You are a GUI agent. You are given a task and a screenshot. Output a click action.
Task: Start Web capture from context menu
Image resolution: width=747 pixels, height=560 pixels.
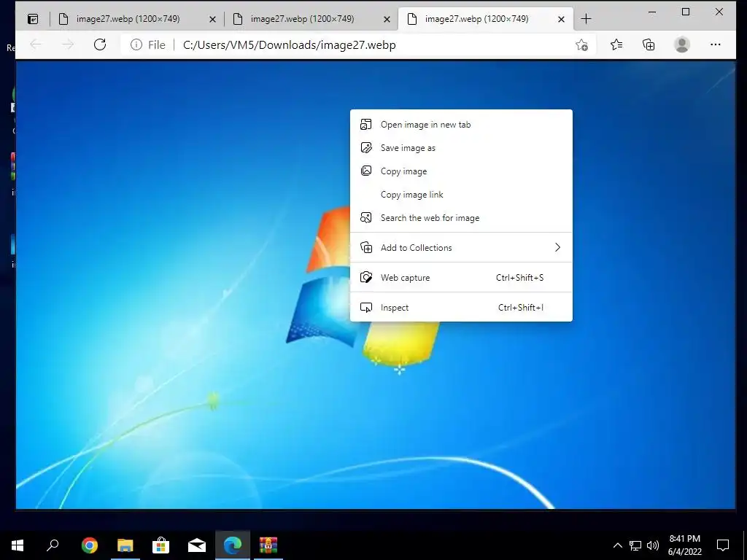pyautogui.click(x=461, y=278)
